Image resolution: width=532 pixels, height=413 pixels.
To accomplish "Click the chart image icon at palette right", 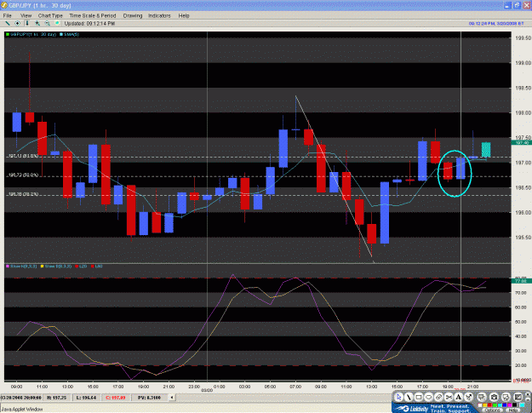I will click(x=518, y=397).
